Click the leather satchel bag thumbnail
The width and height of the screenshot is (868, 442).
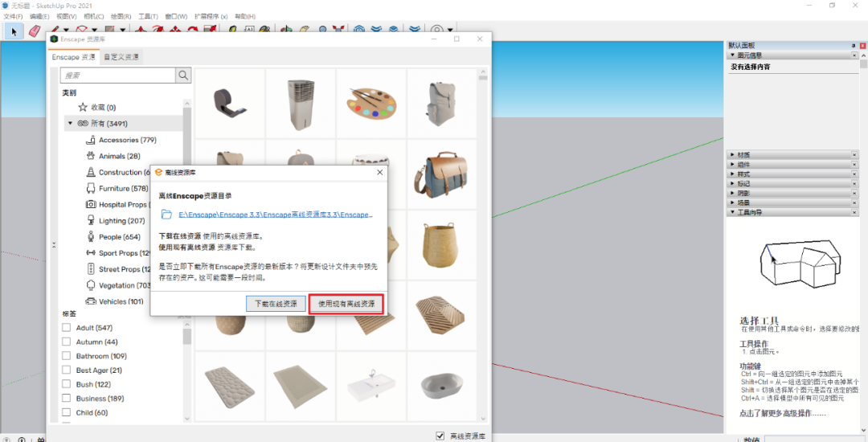440,174
